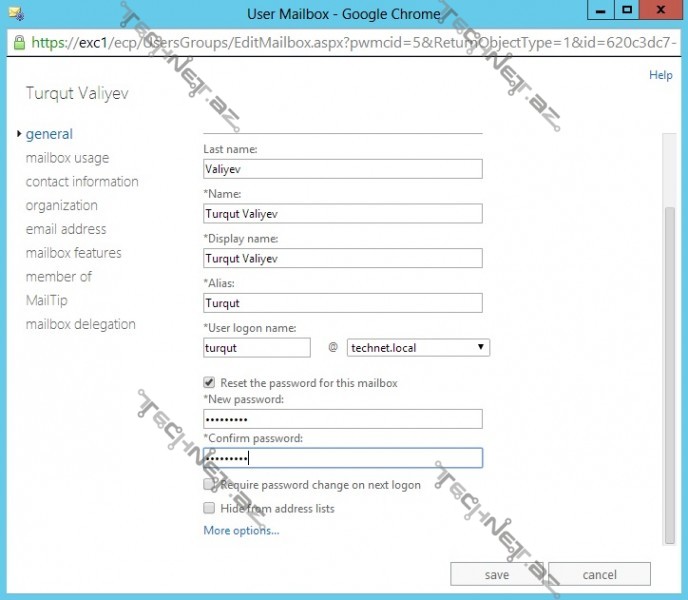Open the technet.local domain dropdown

[418, 348]
